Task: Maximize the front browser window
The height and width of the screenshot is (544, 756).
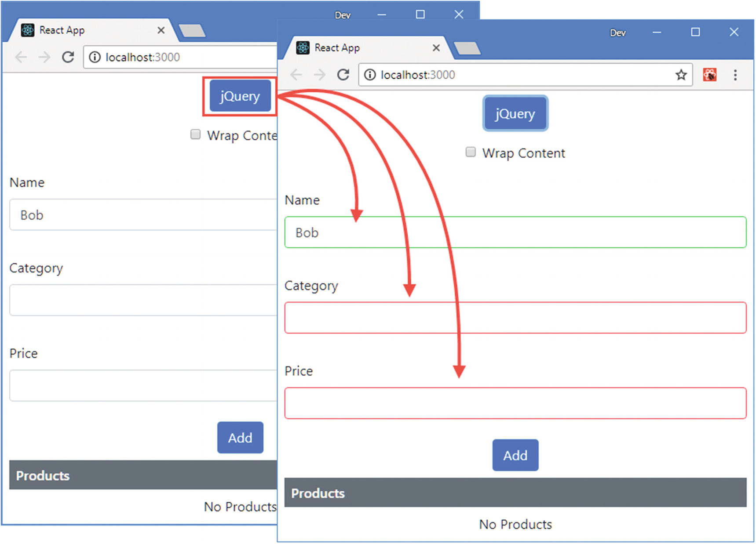Action: pyautogui.click(x=695, y=32)
